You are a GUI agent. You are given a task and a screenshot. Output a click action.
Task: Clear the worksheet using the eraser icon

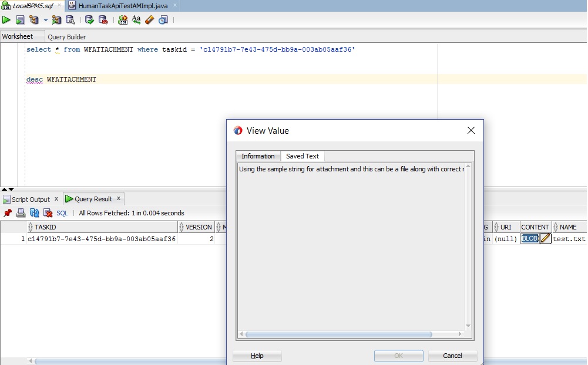coord(149,20)
